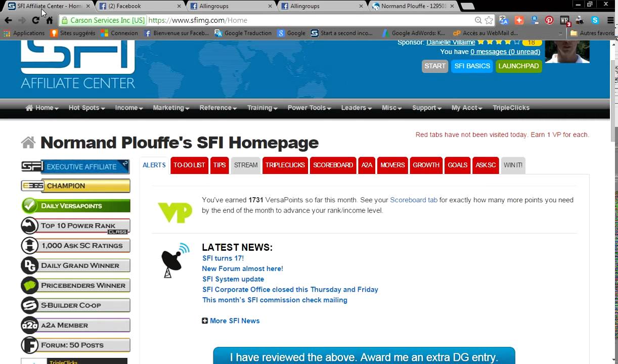Switch to the ASK SC tab
Viewport: 618px width, 364px height.
coord(485,165)
